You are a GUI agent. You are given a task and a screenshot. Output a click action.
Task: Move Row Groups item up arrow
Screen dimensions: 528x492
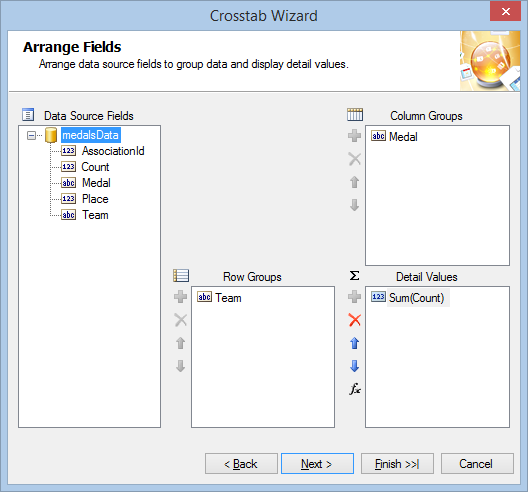coord(181,343)
